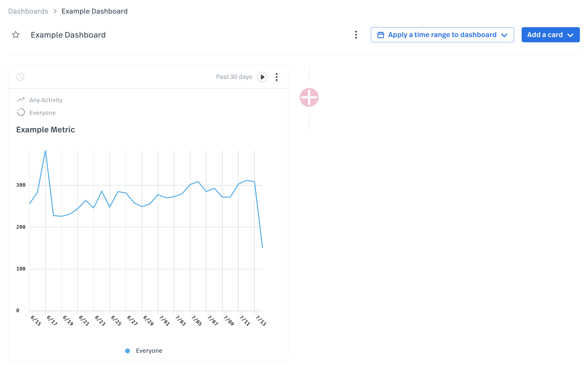This screenshot has width=588, height=366.
Task: Click the Past 30 days label
Action: click(234, 77)
